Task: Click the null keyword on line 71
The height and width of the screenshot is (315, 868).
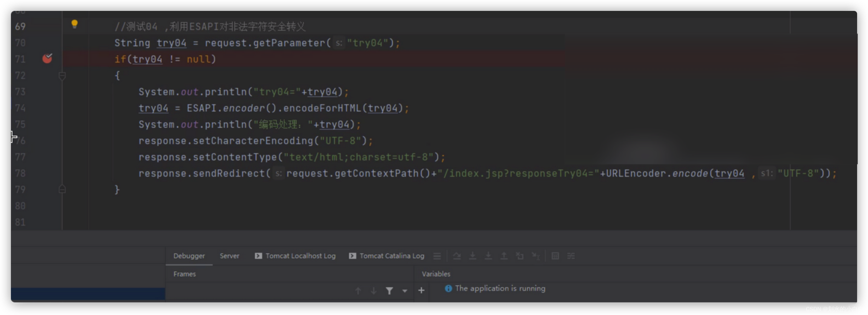Action: pos(199,59)
